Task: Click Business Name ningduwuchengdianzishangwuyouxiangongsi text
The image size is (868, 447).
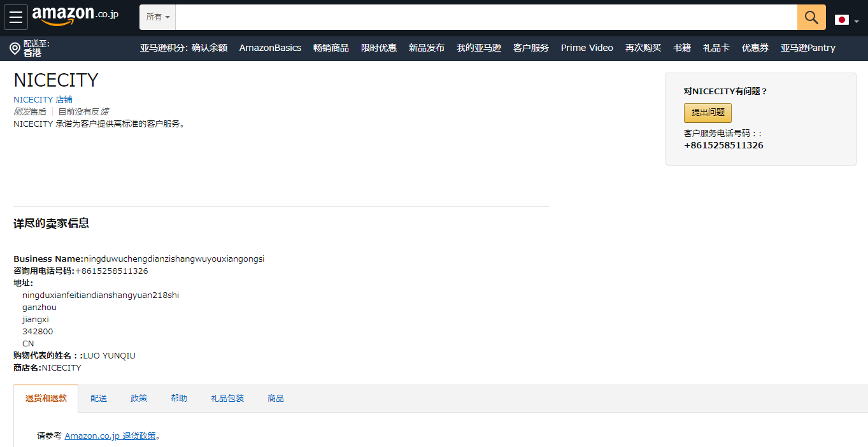Action: click(139, 259)
